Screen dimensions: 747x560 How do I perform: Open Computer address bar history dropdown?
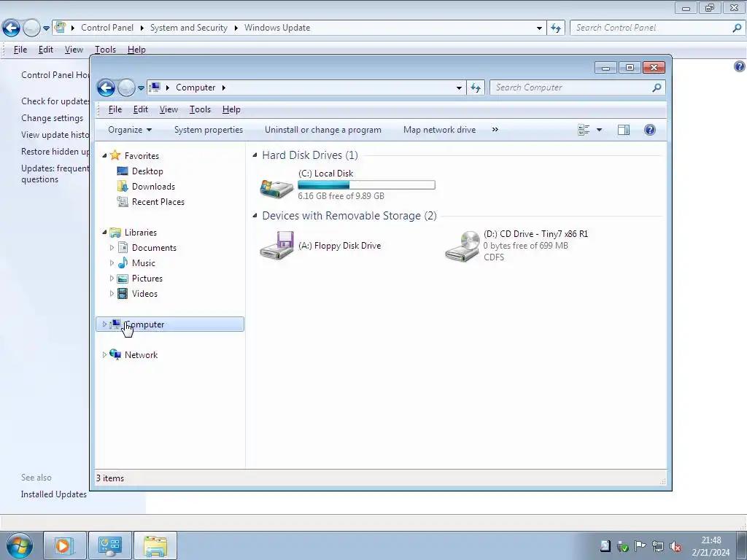click(x=459, y=87)
